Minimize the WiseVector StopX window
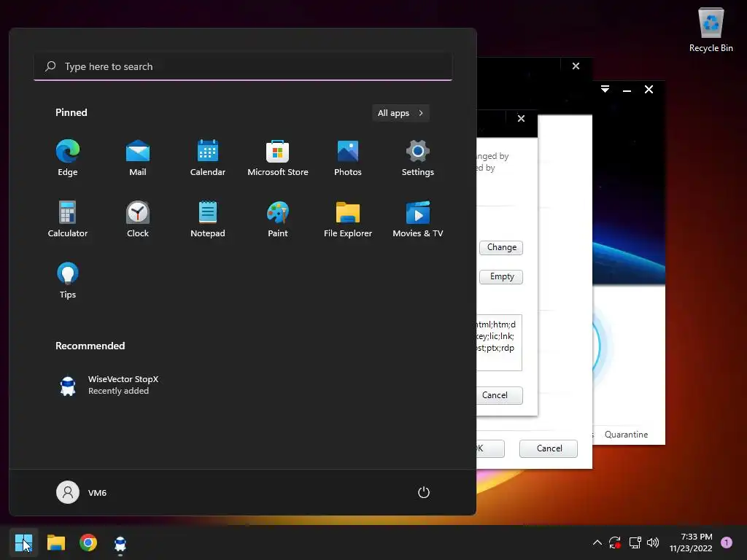 tap(627, 90)
